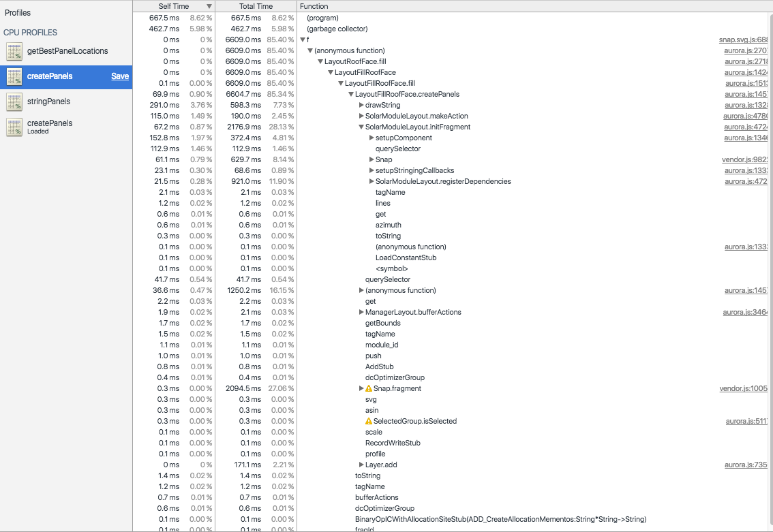Open aurora.js link for ManagerLayout.bufferActions

pyautogui.click(x=746, y=312)
